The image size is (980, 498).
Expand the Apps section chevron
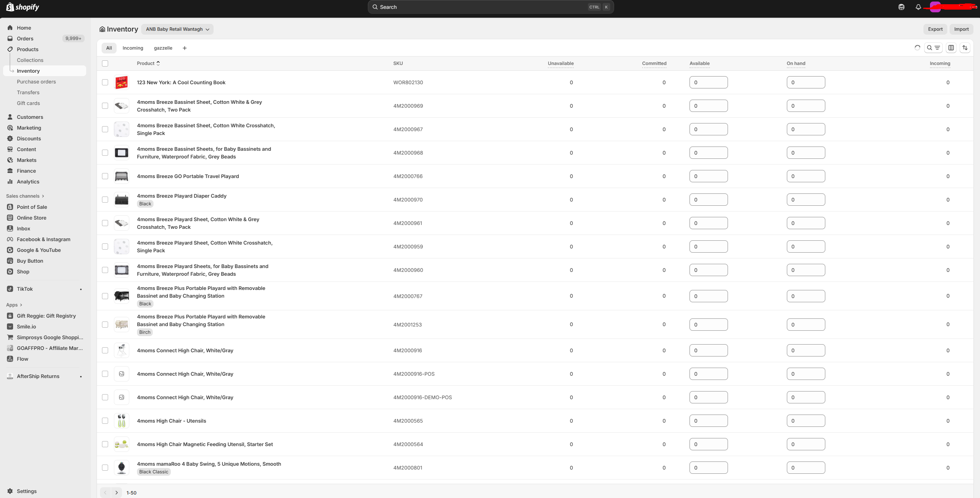click(21, 305)
